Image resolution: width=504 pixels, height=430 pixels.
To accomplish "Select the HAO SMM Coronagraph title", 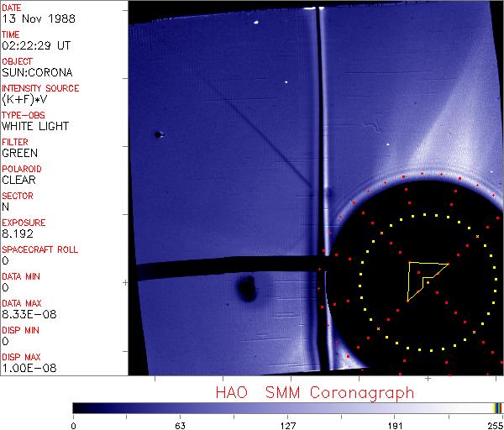I will (315, 392).
